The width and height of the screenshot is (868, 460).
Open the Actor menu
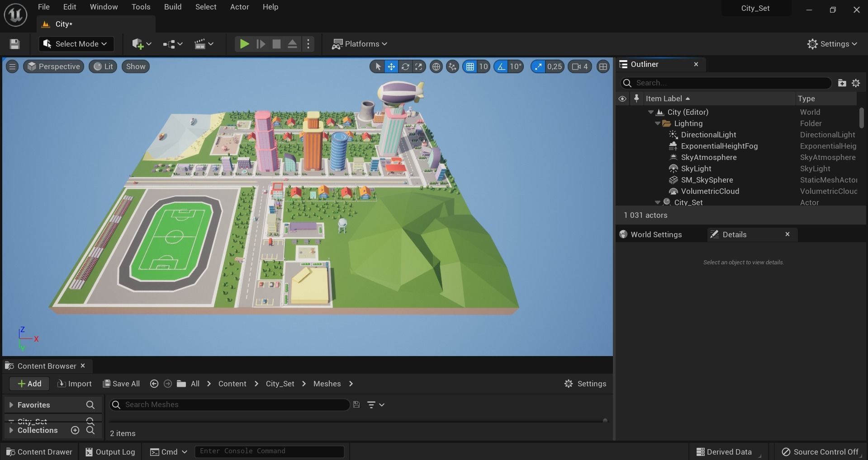coord(240,7)
